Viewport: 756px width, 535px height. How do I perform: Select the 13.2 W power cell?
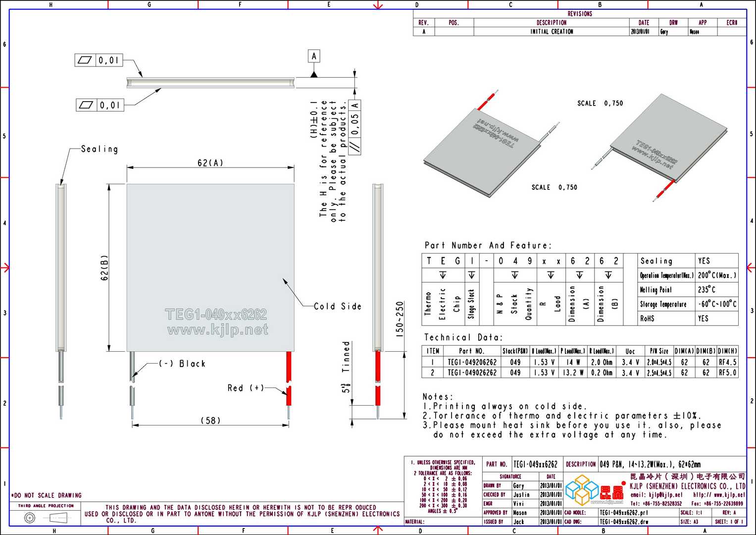pyautogui.click(x=573, y=373)
